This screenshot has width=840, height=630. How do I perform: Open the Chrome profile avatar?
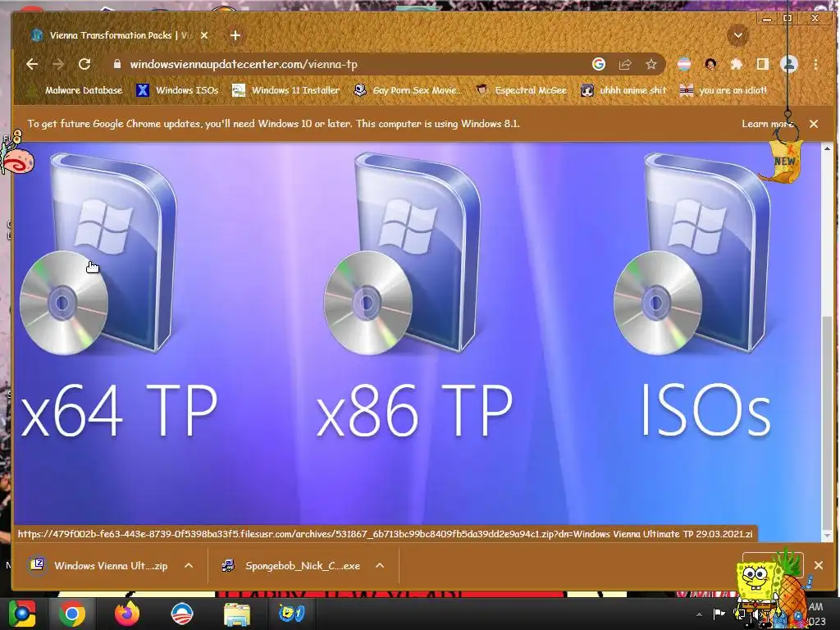788,64
